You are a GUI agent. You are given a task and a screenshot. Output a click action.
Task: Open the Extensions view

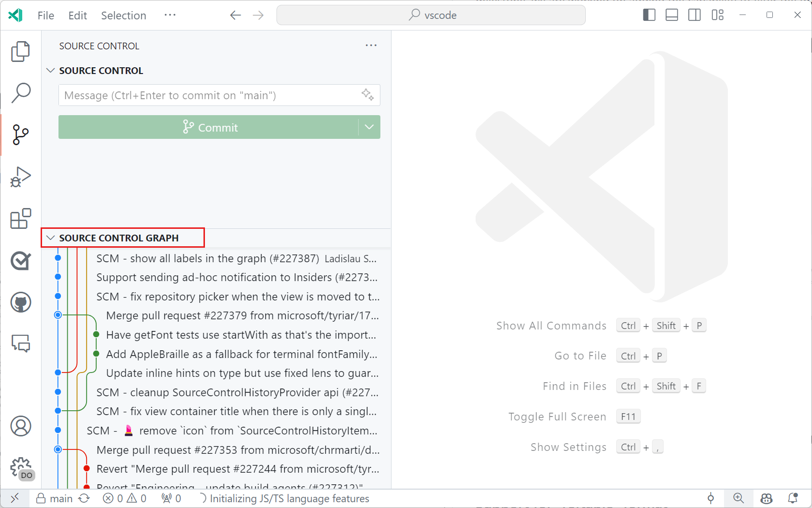point(20,219)
